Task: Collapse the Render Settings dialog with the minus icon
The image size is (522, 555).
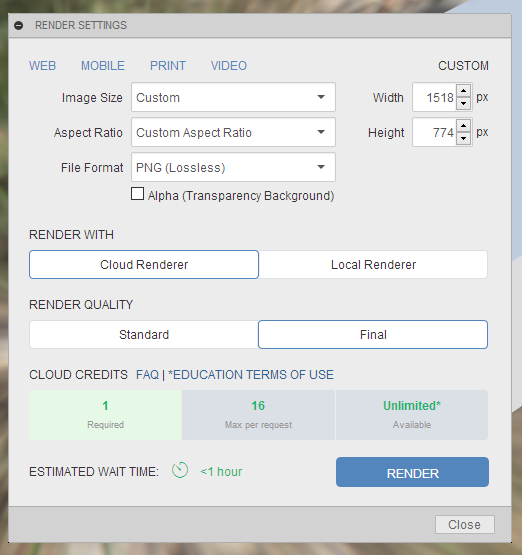Action: coord(18,25)
